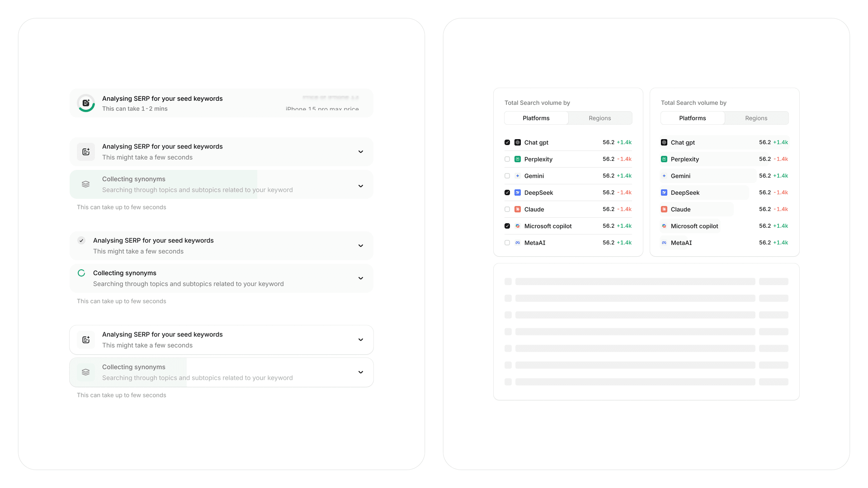Check the Perplexity checkbox

507,159
